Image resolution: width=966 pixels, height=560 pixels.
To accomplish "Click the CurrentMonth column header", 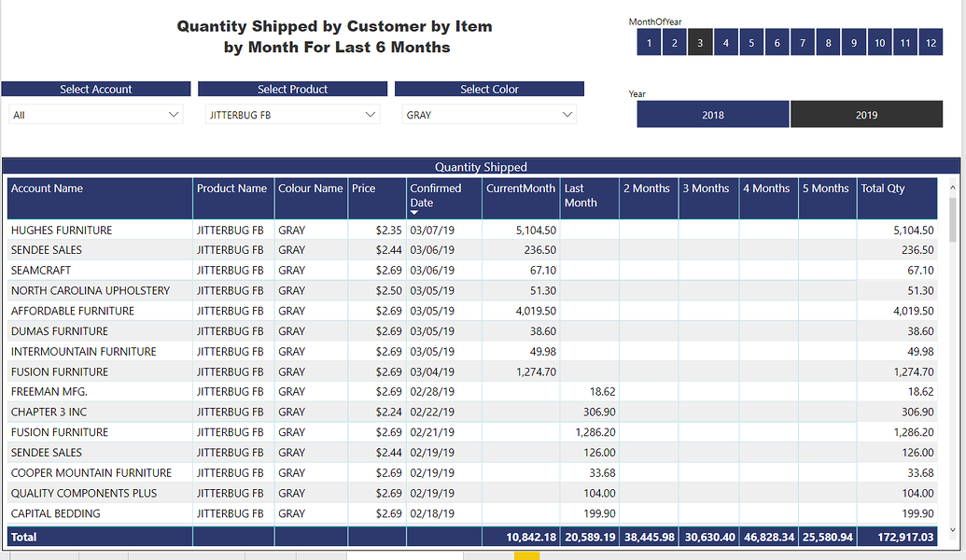I will point(520,188).
